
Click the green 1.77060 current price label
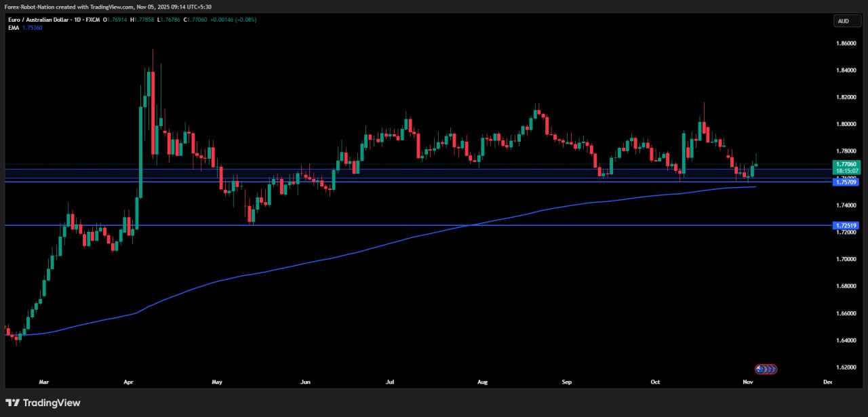click(846, 164)
